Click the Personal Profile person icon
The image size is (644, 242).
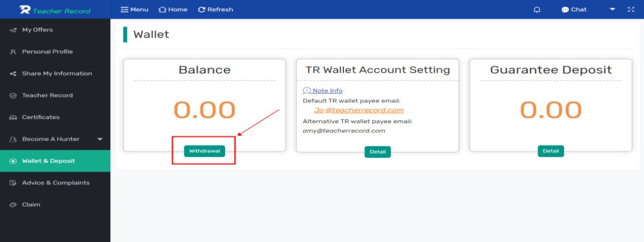pos(13,52)
